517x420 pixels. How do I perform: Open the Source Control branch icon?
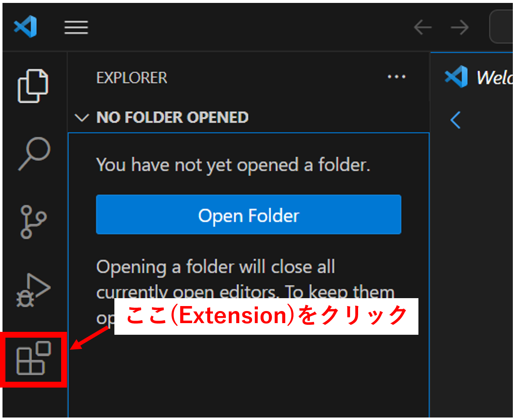33,222
